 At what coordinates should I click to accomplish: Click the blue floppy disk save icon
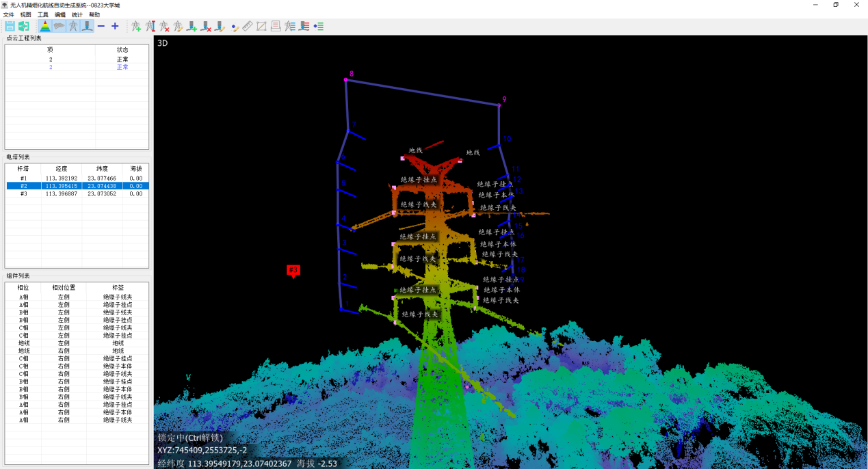click(10, 26)
